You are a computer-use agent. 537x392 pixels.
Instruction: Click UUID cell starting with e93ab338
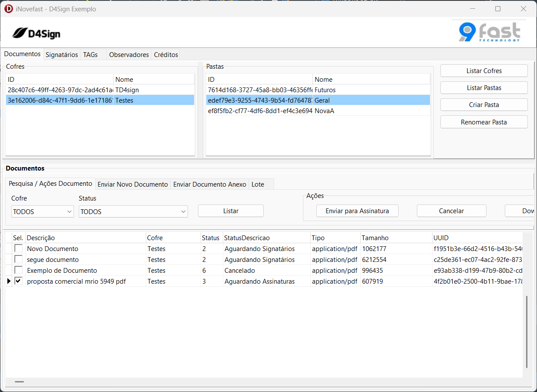pos(477,271)
